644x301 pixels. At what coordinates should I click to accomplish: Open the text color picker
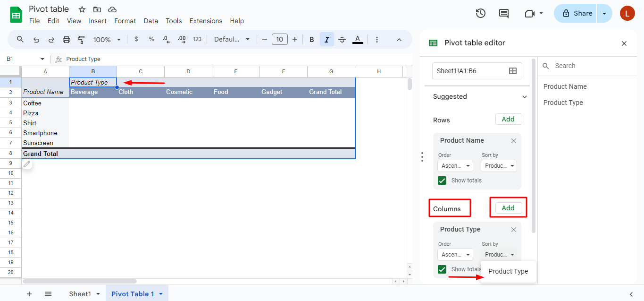358,39
